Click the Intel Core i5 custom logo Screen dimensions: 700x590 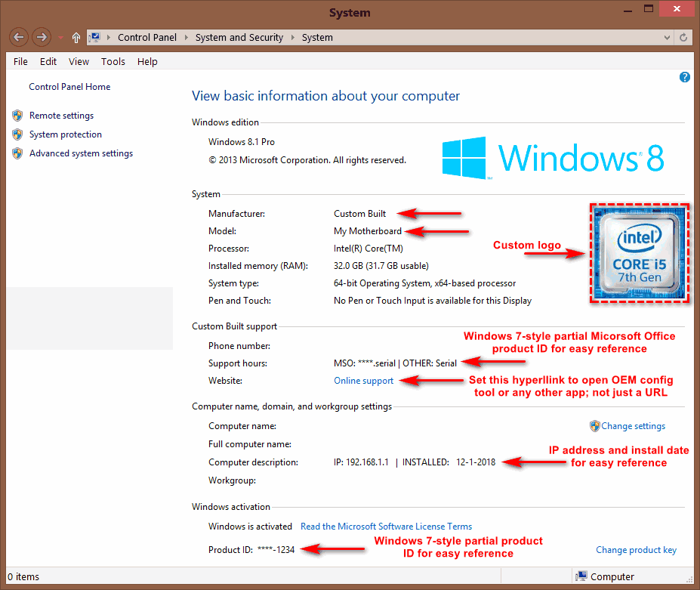(639, 254)
